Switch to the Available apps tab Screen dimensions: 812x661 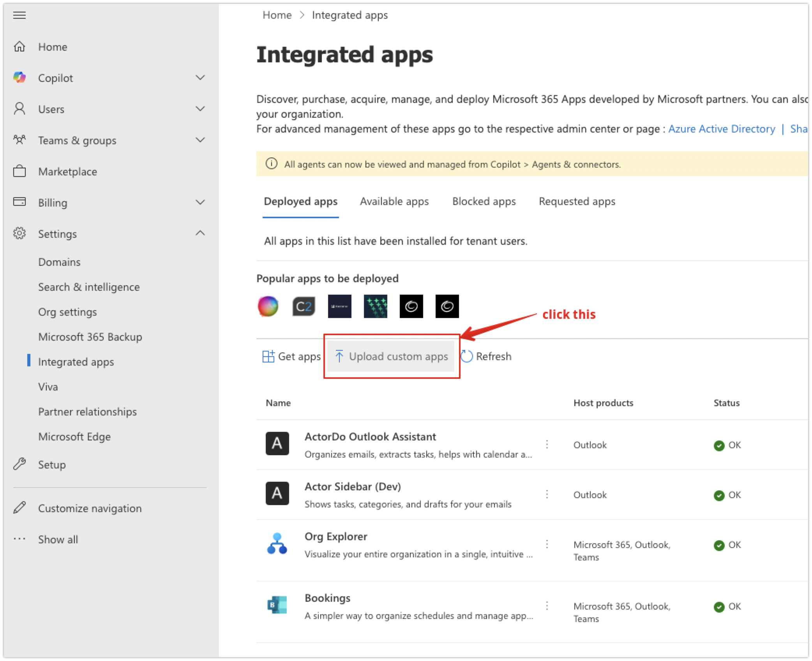[394, 201]
